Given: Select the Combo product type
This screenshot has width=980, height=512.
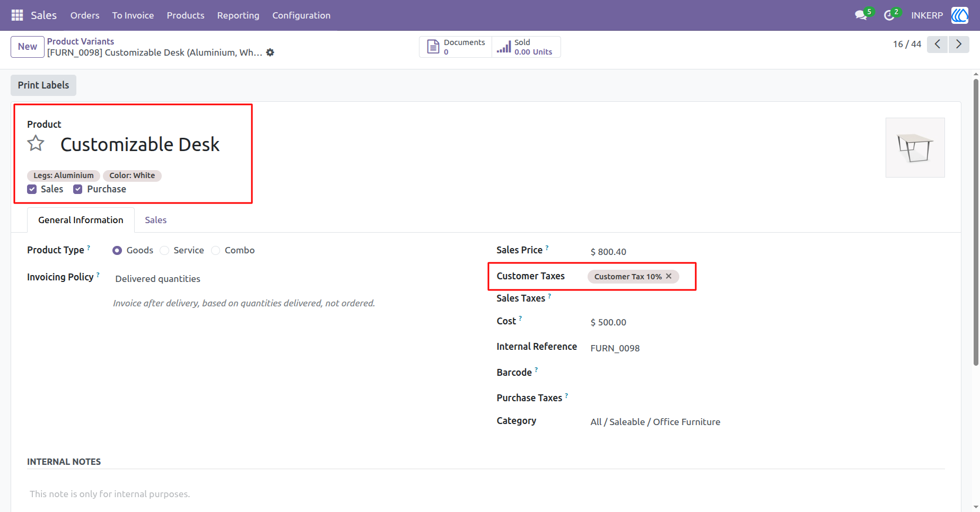Looking at the screenshot, I should [x=215, y=250].
